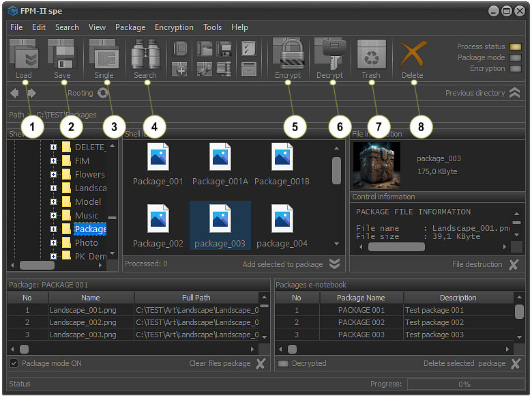Image resolution: width=532 pixels, height=396 pixels.
Task: Select the Single mode toolbar icon
Action: pos(104,54)
